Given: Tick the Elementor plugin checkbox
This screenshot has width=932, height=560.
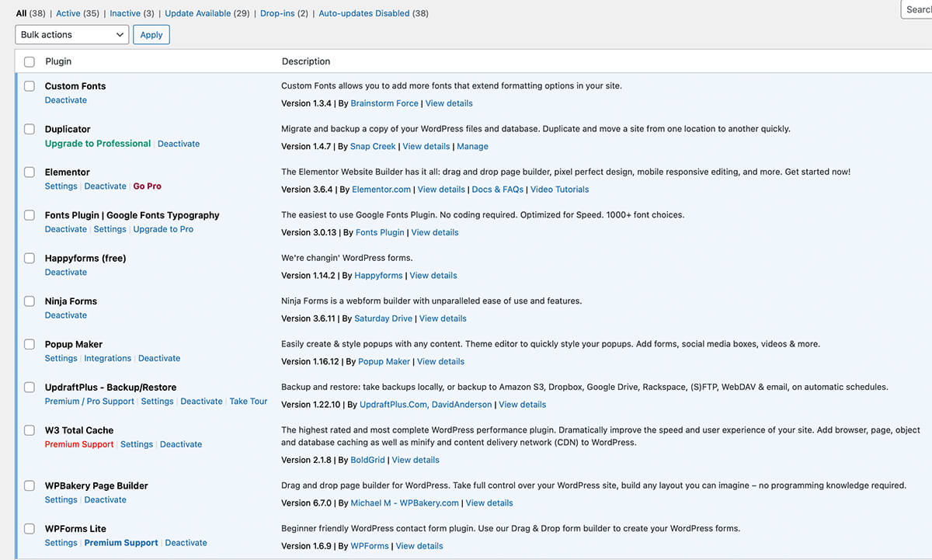Looking at the screenshot, I should pos(30,172).
